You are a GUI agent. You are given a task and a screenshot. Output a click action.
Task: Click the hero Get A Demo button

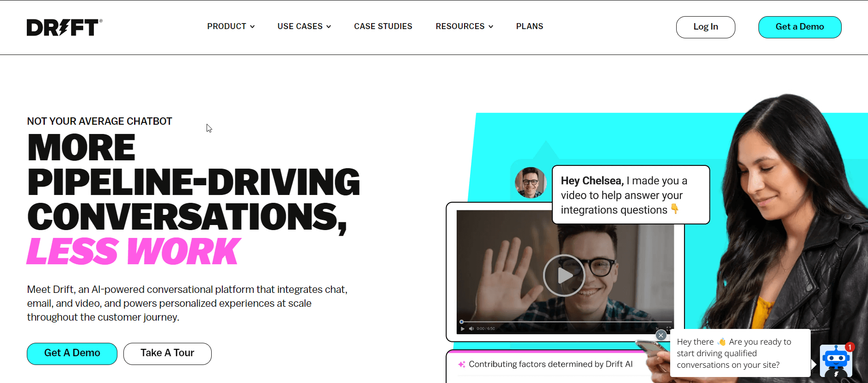[72, 353]
